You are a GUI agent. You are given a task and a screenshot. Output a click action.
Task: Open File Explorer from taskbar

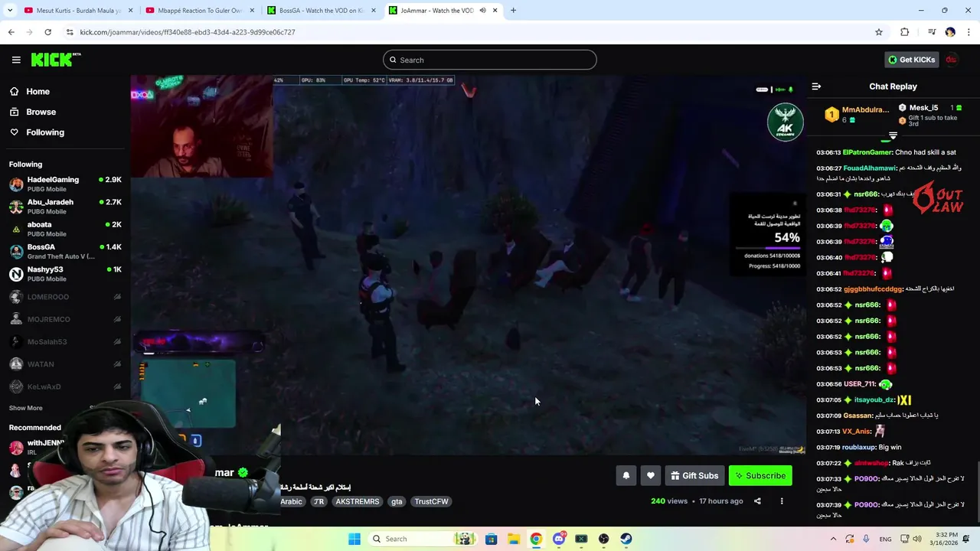pos(513,539)
